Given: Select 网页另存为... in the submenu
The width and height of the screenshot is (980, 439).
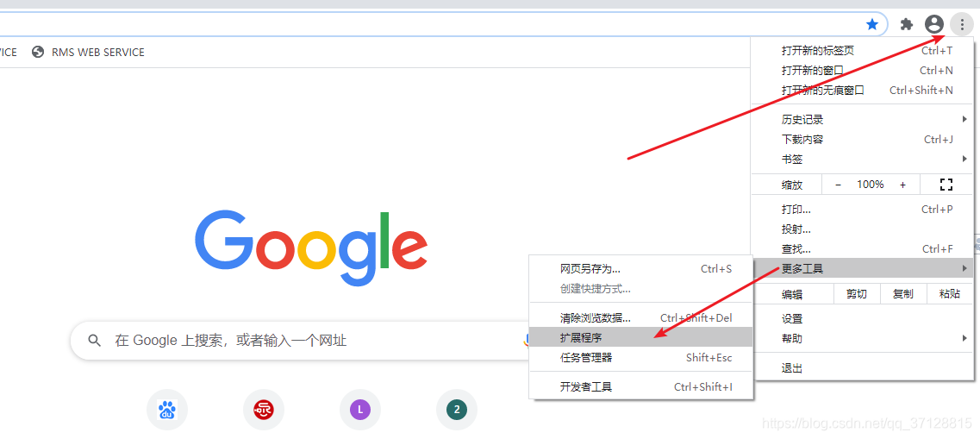Looking at the screenshot, I should pos(640,269).
